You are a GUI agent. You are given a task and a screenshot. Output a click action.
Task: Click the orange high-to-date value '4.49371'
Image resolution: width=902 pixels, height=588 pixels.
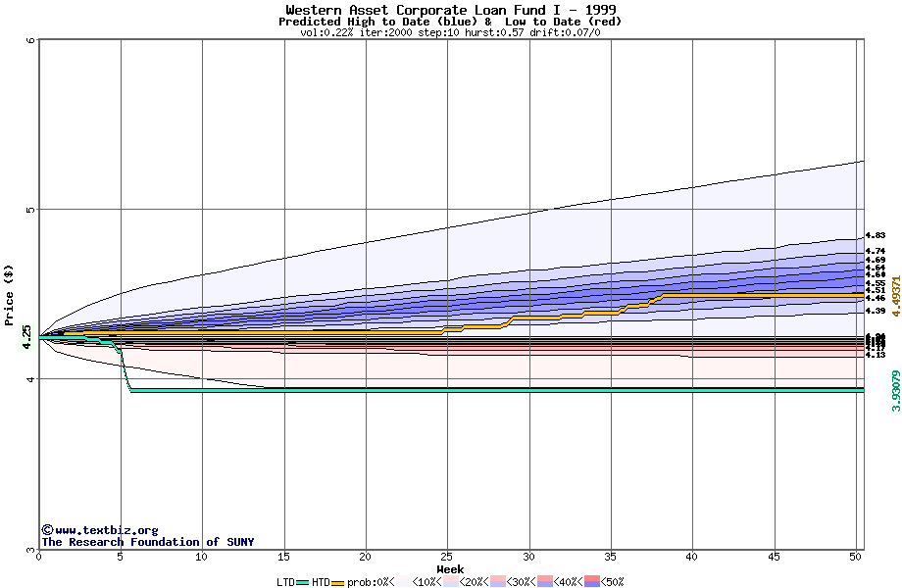point(896,296)
